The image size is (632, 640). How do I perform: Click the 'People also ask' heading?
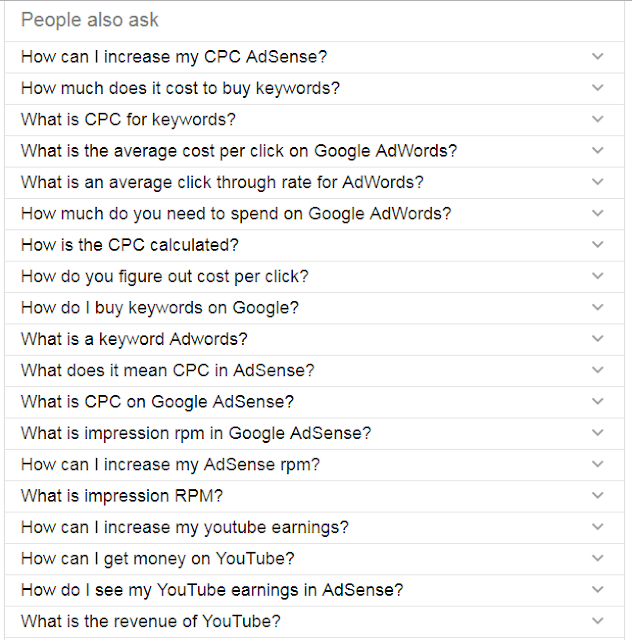pyautogui.click(x=89, y=20)
